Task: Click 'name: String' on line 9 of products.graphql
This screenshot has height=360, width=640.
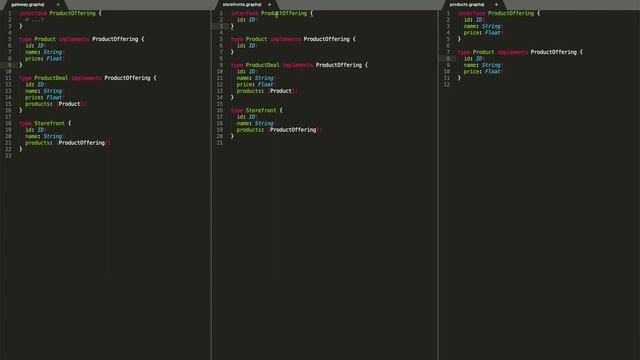Action: pos(483,65)
